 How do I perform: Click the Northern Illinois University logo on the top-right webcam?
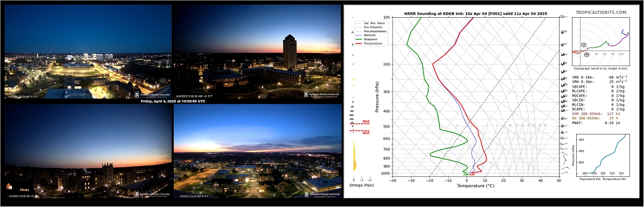pos(322,95)
